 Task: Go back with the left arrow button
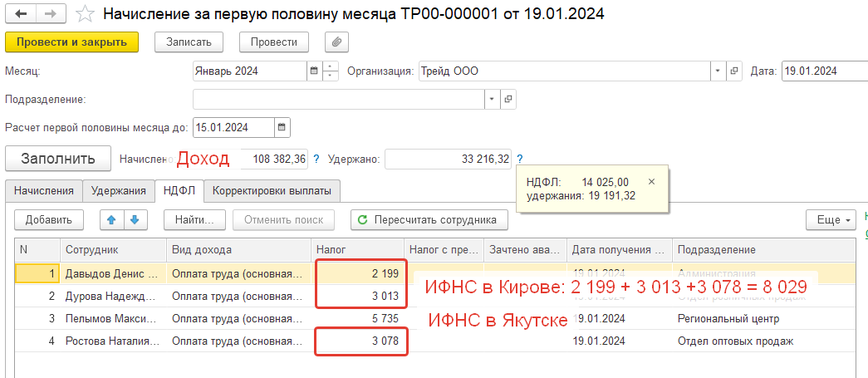[21, 14]
